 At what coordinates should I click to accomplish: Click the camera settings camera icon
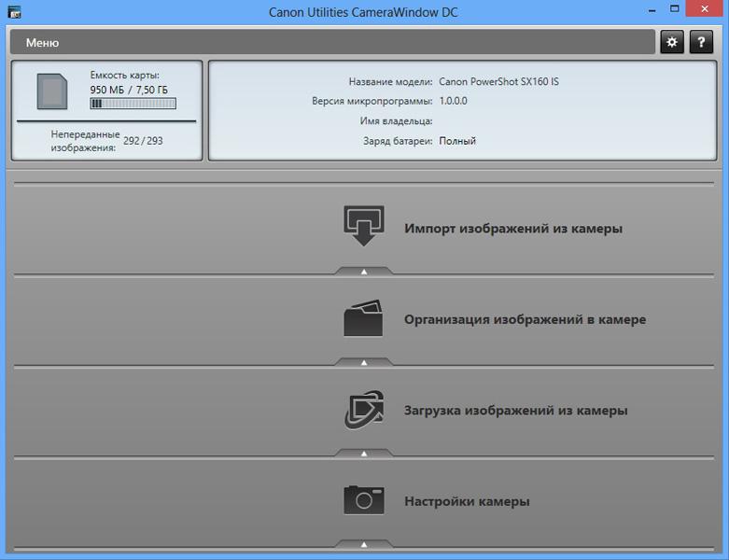pos(363,500)
